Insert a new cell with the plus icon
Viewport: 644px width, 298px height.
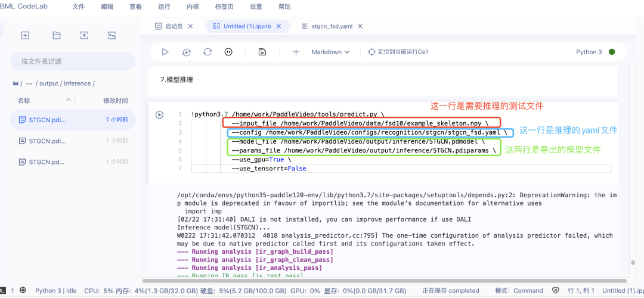pyautogui.click(x=296, y=52)
